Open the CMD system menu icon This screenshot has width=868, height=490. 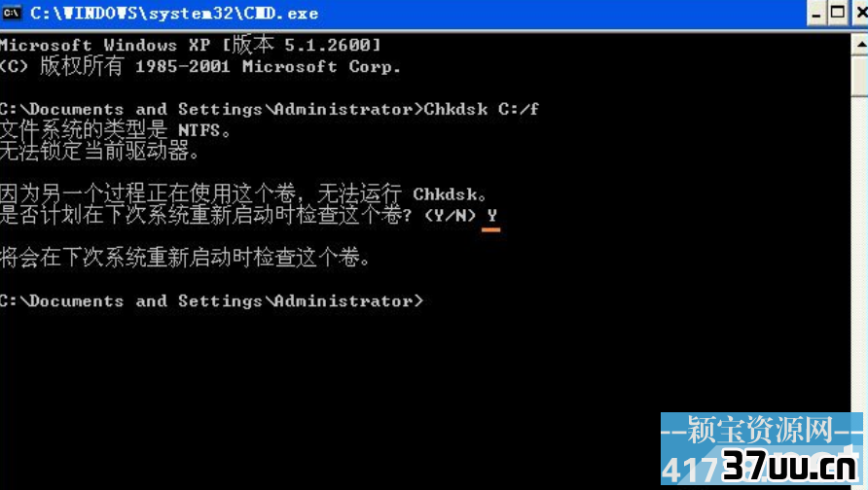11,13
